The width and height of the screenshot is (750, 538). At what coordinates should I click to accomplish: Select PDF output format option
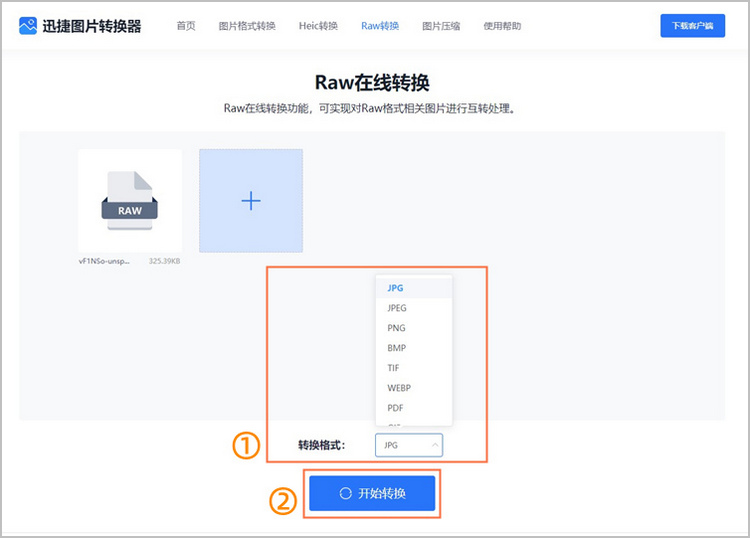(x=395, y=408)
